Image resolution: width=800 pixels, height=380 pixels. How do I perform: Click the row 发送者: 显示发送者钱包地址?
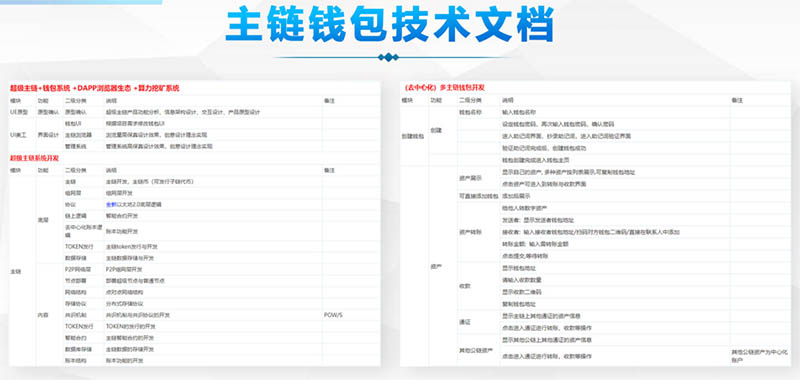(x=538, y=220)
